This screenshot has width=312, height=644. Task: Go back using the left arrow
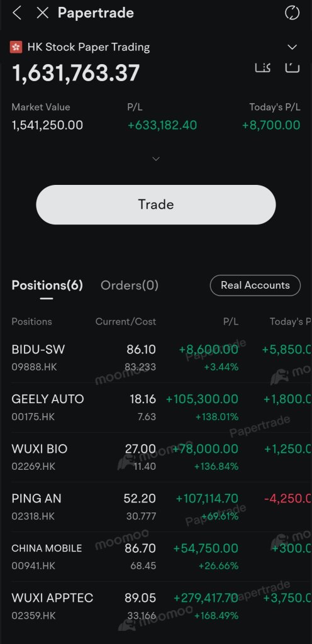tap(17, 13)
